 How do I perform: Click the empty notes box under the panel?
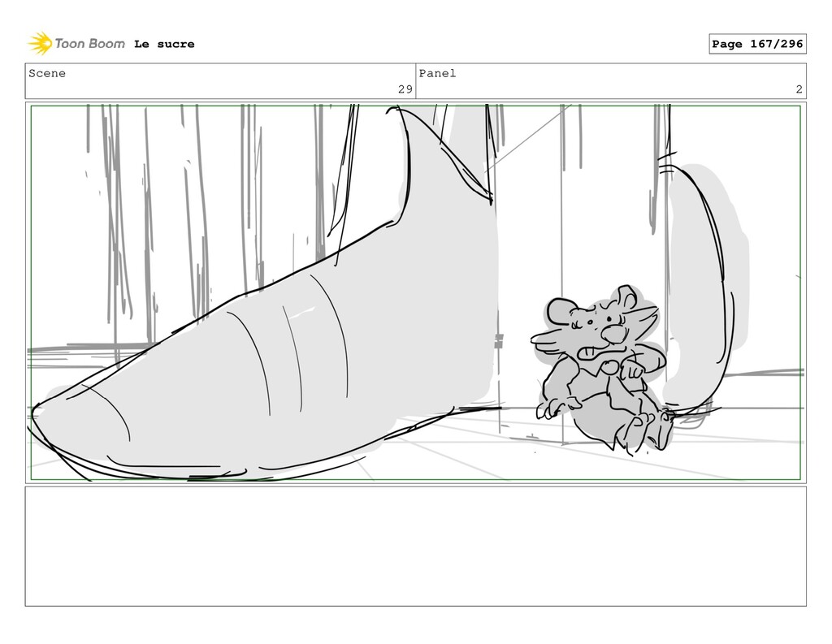(x=415, y=547)
